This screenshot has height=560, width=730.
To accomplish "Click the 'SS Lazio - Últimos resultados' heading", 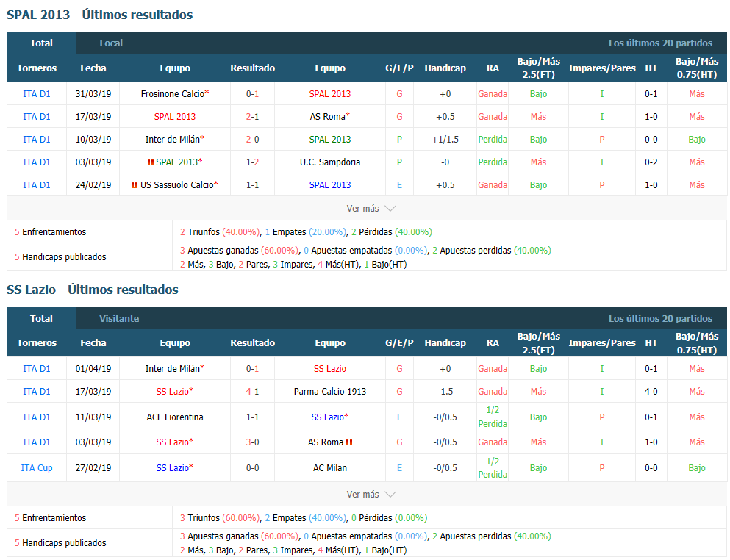I will (93, 290).
